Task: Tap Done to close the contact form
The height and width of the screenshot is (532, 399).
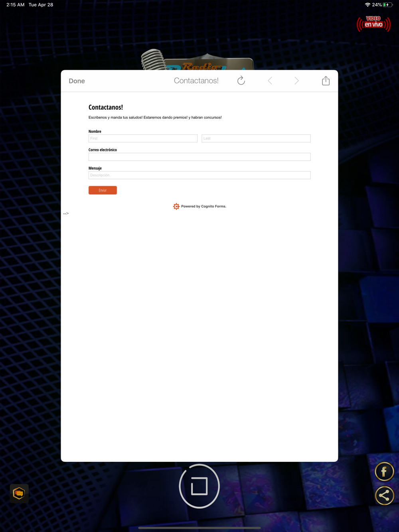Action: pyautogui.click(x=77, y=81)
